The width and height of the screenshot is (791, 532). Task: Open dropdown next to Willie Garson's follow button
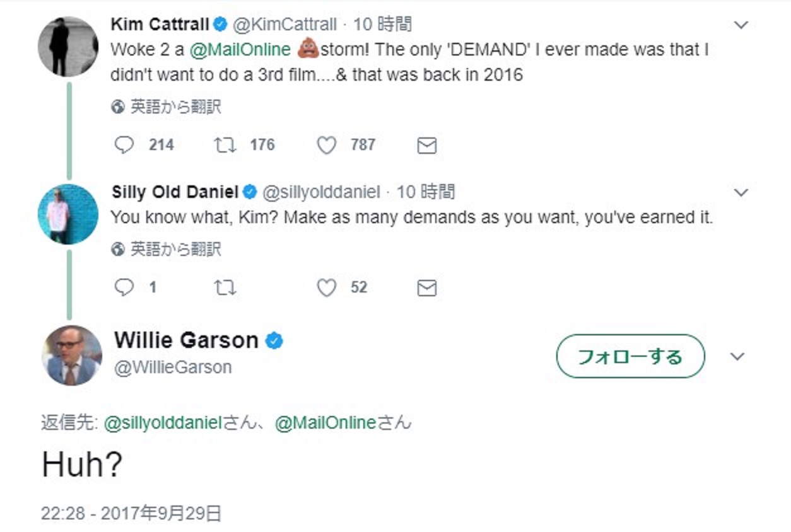737,357
